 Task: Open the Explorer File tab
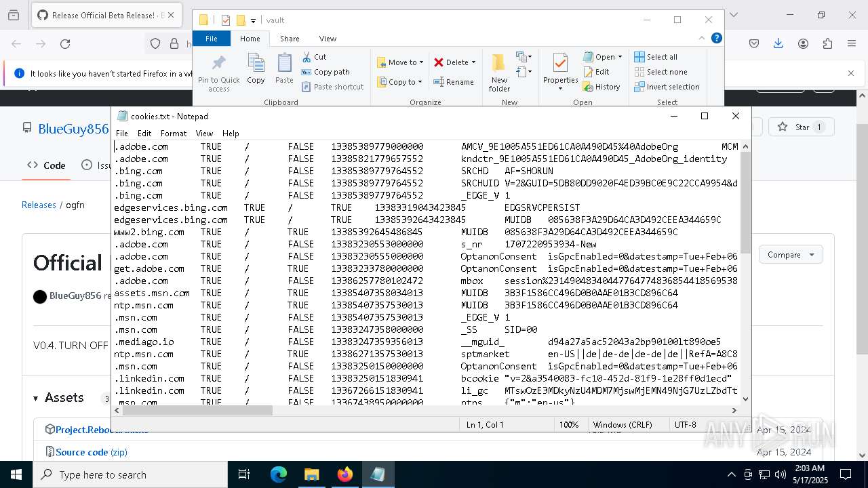(x=212, y=39)
